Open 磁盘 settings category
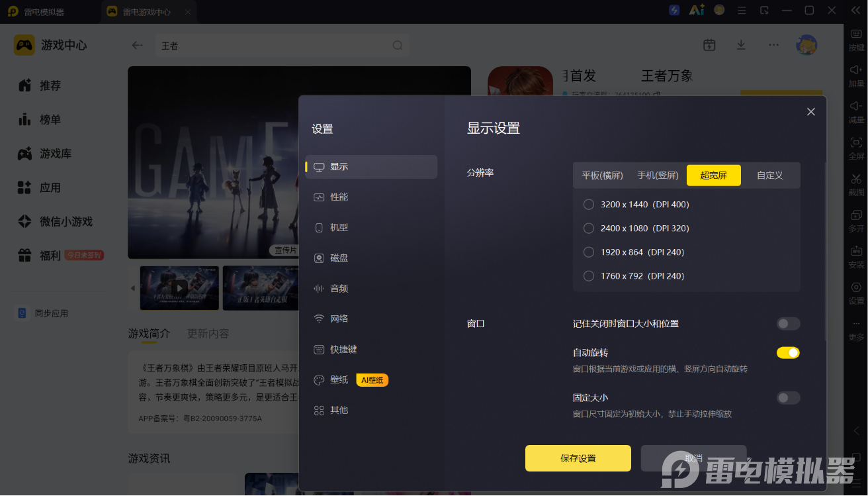This screenshot has height=496, width=868. pos(371,258)
